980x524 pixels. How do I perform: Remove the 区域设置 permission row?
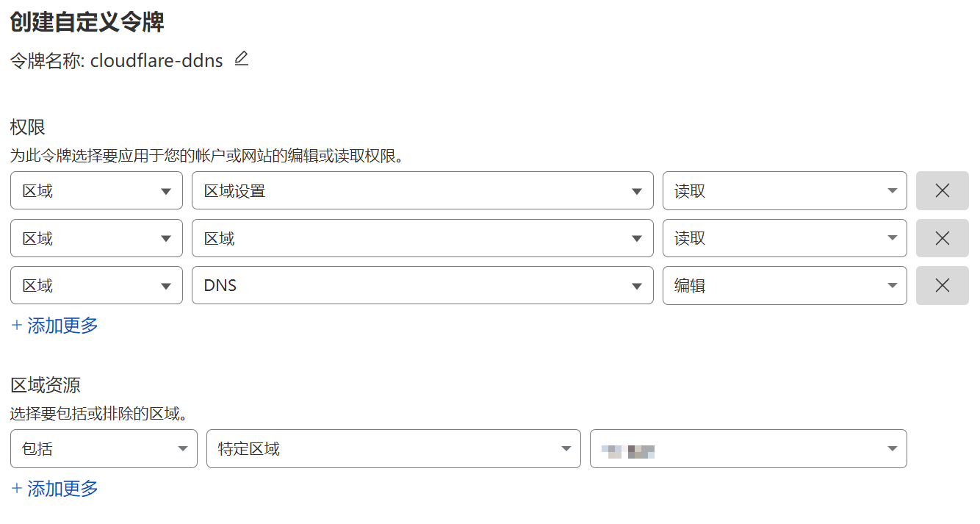(x=942, y=191)
